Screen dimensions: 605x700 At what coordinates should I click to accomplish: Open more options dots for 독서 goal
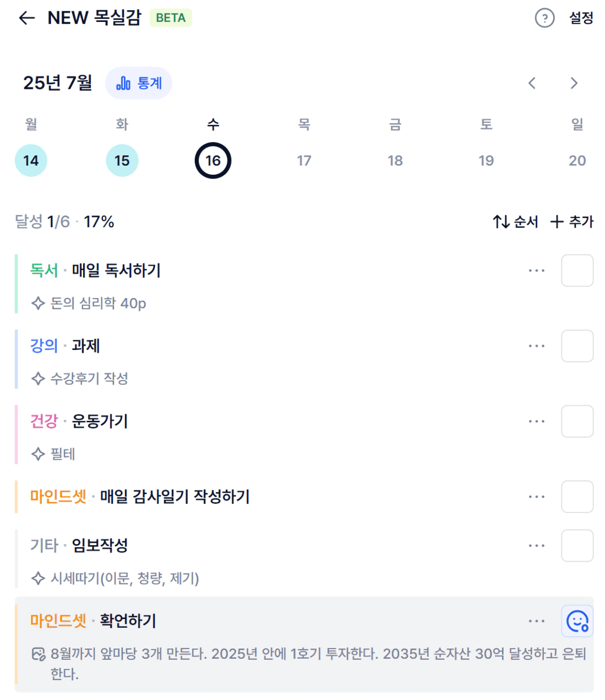click(x=536, y=271)
